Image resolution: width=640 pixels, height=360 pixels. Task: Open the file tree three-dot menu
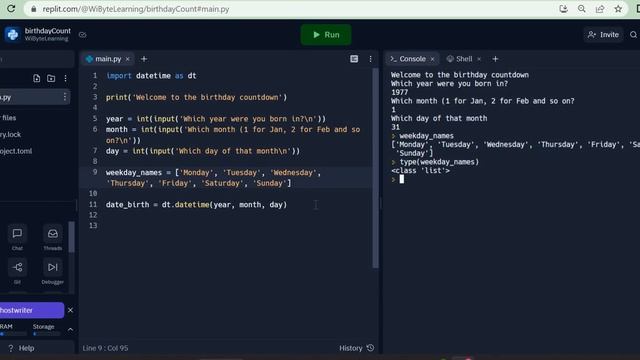pyautogui.click(x=65, y=78)
